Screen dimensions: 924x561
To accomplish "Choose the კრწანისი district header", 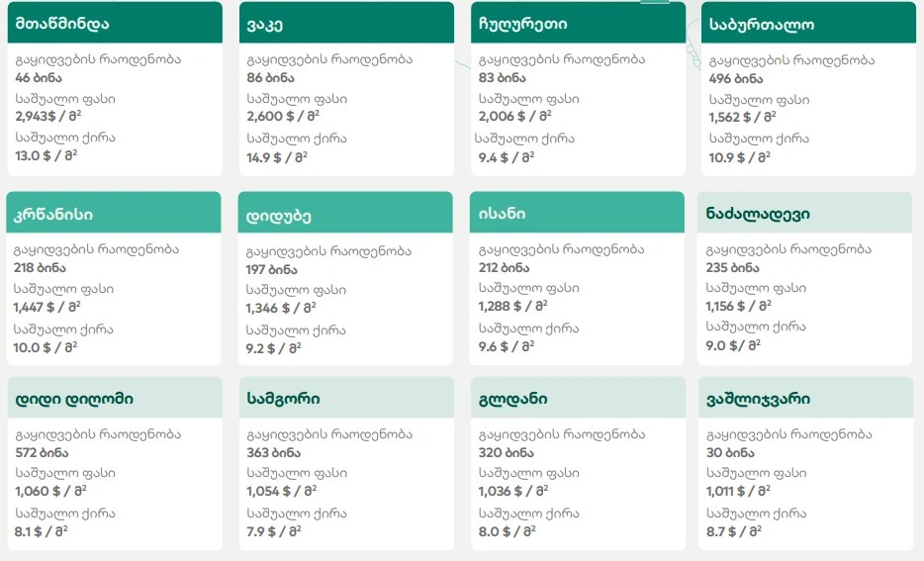I will (x=114, y=214).
